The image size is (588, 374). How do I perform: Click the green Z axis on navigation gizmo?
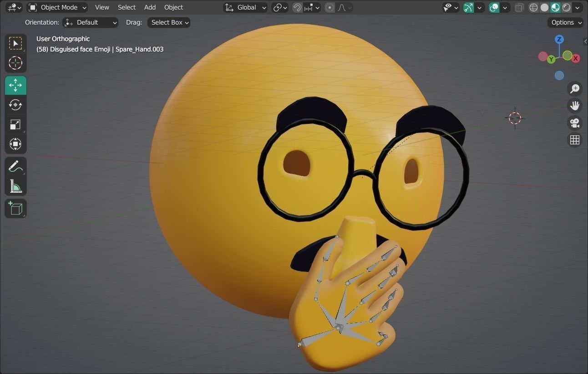pyautogui.click(x=559, y=40)
